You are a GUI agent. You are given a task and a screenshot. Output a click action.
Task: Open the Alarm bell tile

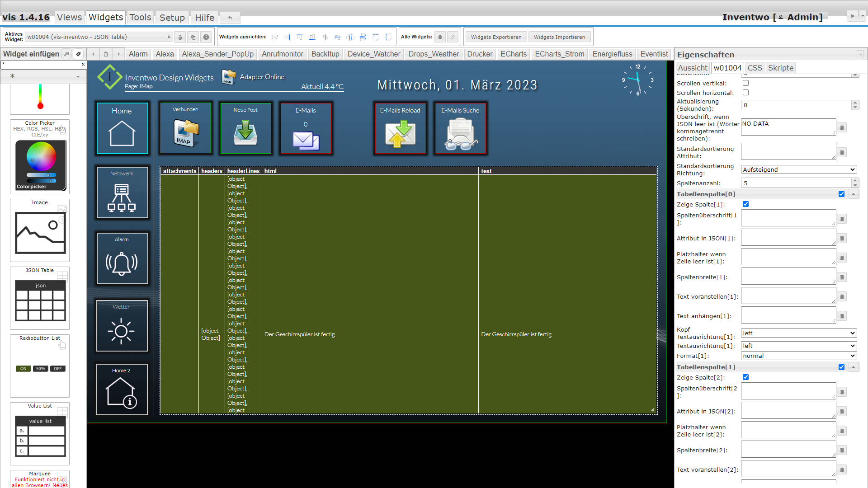click(x=122, y=258)
